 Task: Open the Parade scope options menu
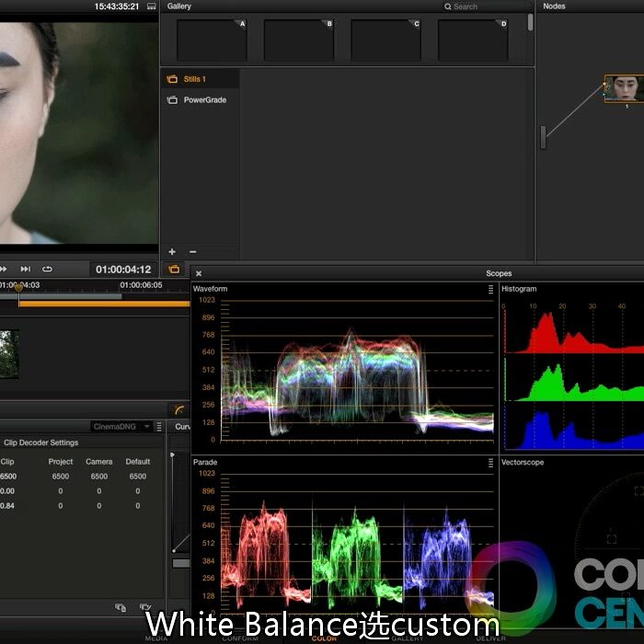point(490,462)
